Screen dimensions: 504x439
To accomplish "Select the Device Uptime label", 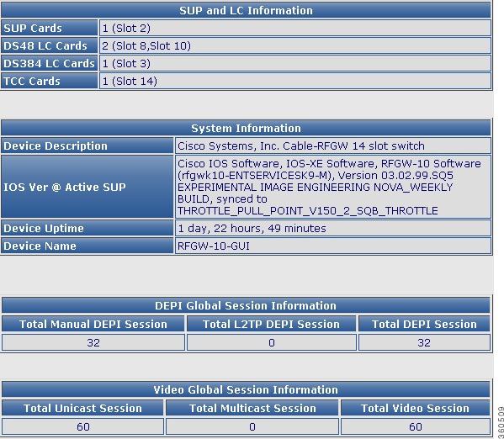I will click(88, 228).
